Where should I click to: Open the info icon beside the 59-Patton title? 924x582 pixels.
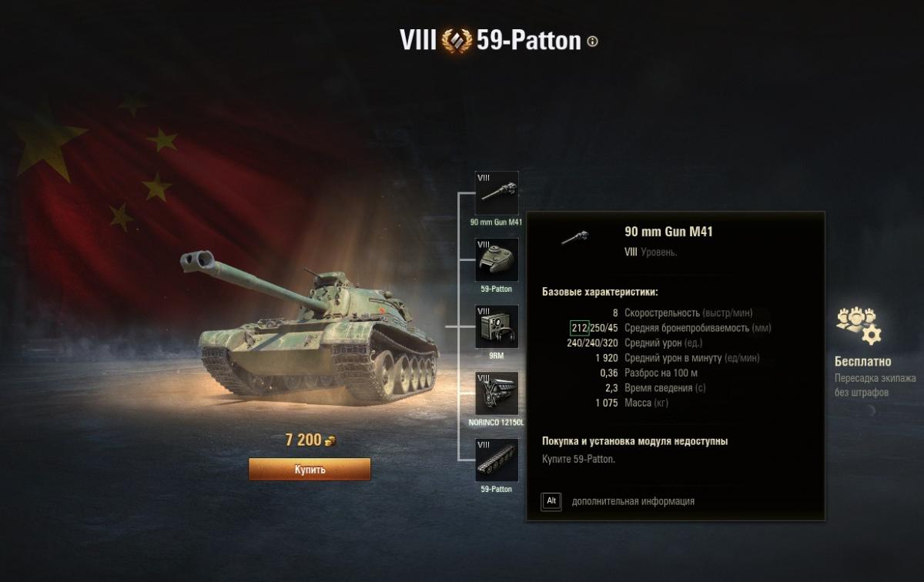[x=592, y=42]
